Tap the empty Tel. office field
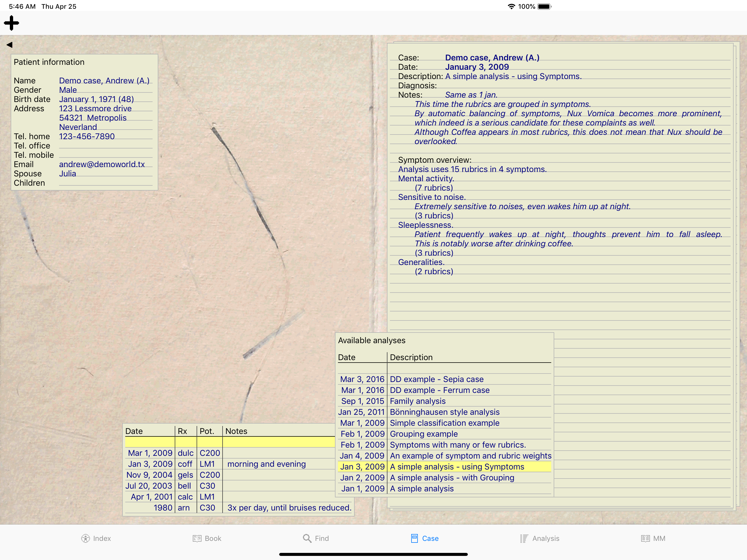This screenshot has height=560, width=747. tap(106, 145)
